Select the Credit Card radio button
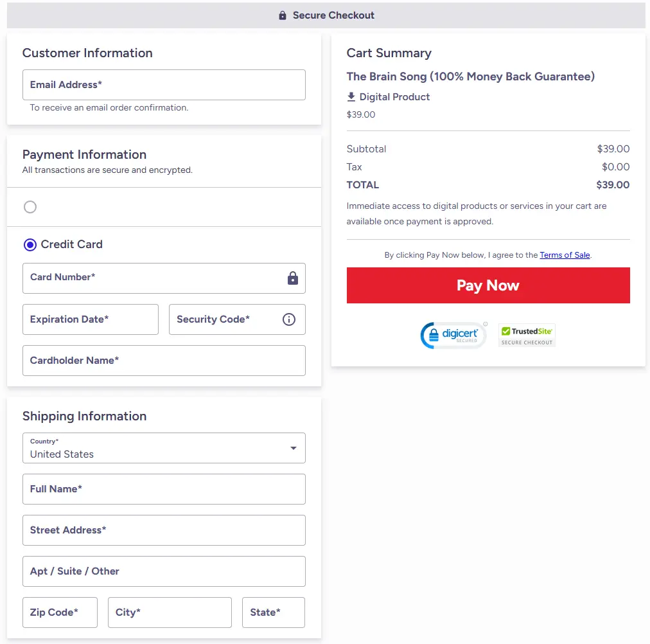This screenshot has width=650, height=644. tap(30, 245)
